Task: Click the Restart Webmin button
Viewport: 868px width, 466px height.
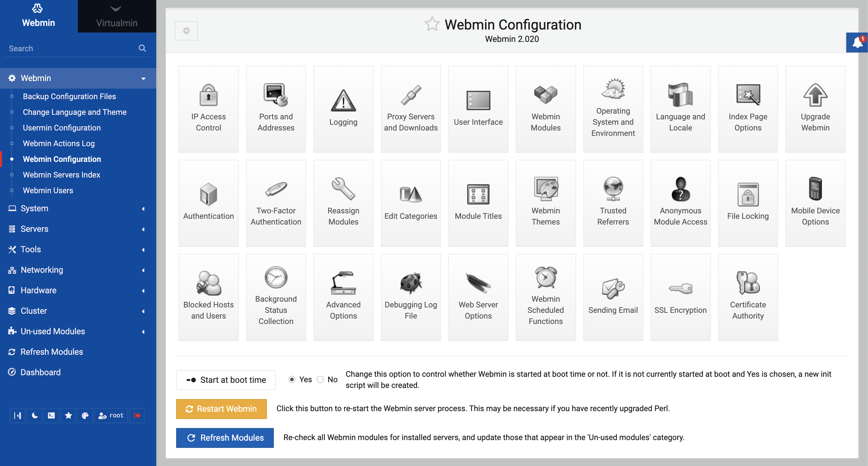Action: (222, 409)
